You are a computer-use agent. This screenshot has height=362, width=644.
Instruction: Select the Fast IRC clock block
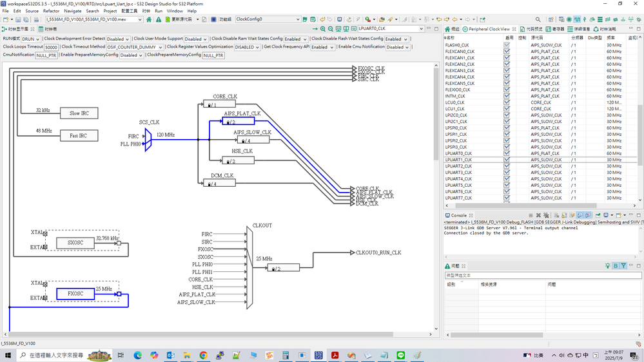pyautogui.click(x=79, y=136)
